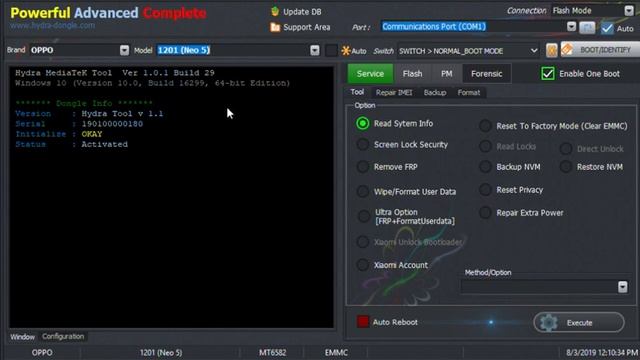Open the PM tab
Screen dimensions: 640x360
[x=447, y=74]
